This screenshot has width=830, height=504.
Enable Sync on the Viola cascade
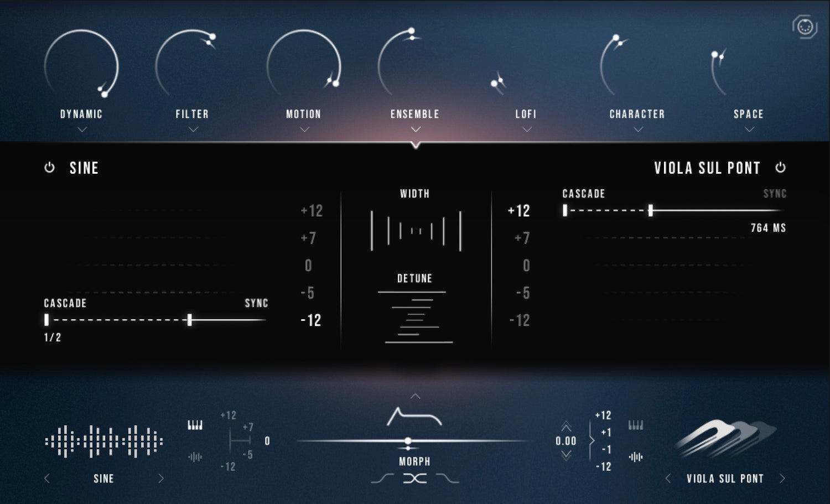(x=775, y=194)
